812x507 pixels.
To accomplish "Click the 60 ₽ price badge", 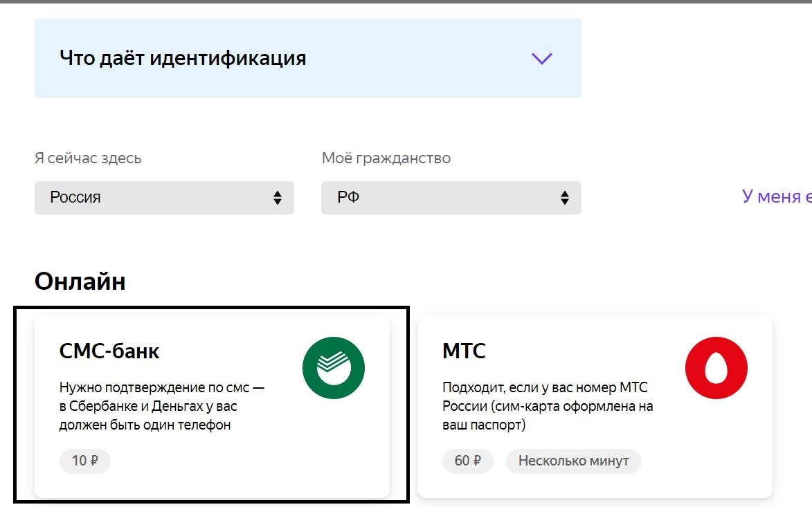I will point(468,461).
